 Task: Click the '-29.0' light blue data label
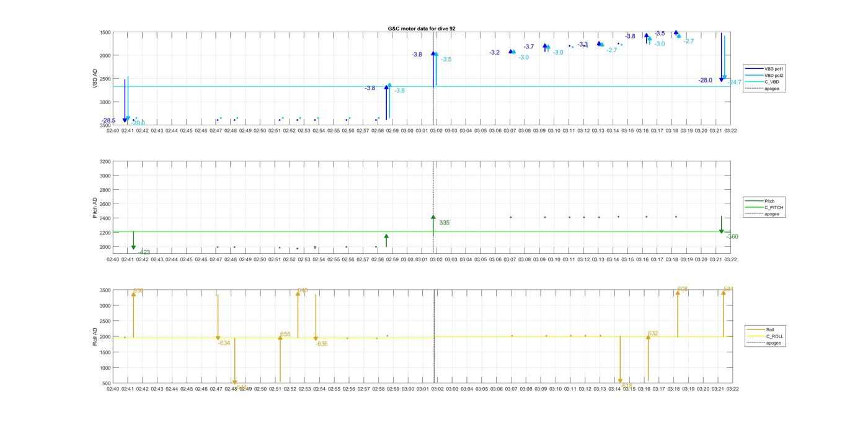point(138,123)
